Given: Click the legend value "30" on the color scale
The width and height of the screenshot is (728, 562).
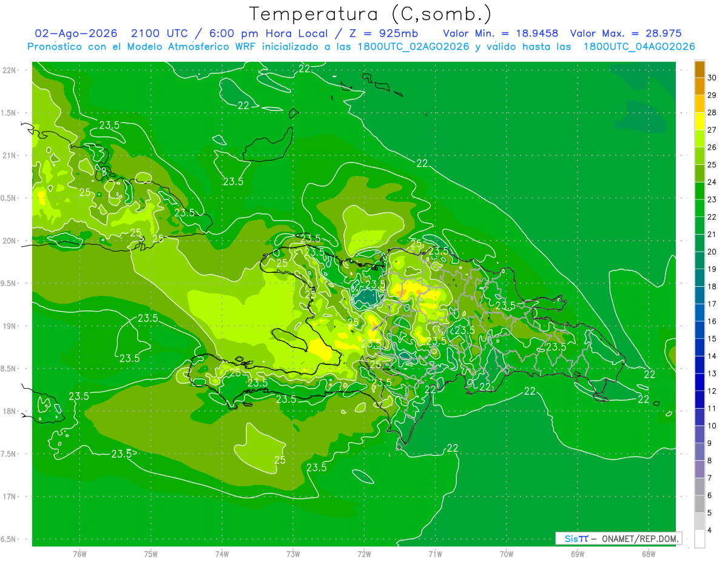Looking at the screenshot, I should [x=712, y=78].
